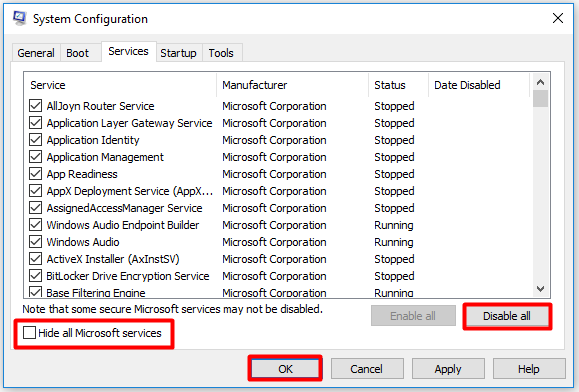Click the Apply button

[448, 369]
